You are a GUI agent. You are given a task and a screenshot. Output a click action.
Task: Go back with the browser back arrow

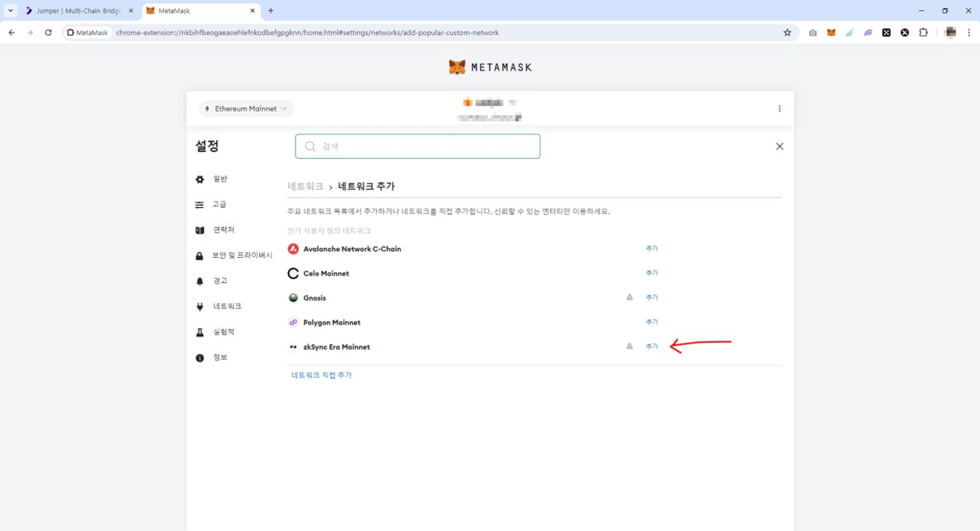coord(12,33)
